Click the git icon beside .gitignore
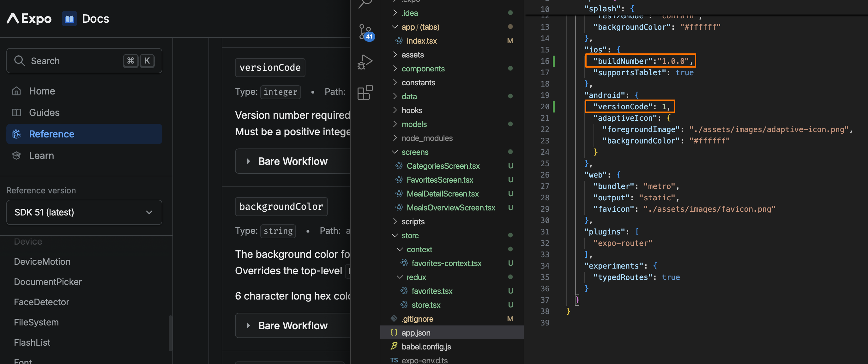This screenshot has height=364, width=868. point(394,318)
